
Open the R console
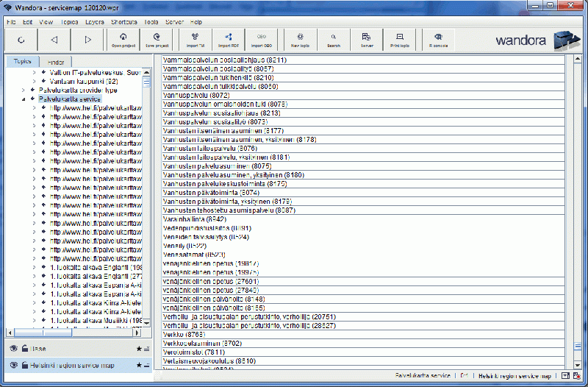pyautogui.click(x=439, y=39)
